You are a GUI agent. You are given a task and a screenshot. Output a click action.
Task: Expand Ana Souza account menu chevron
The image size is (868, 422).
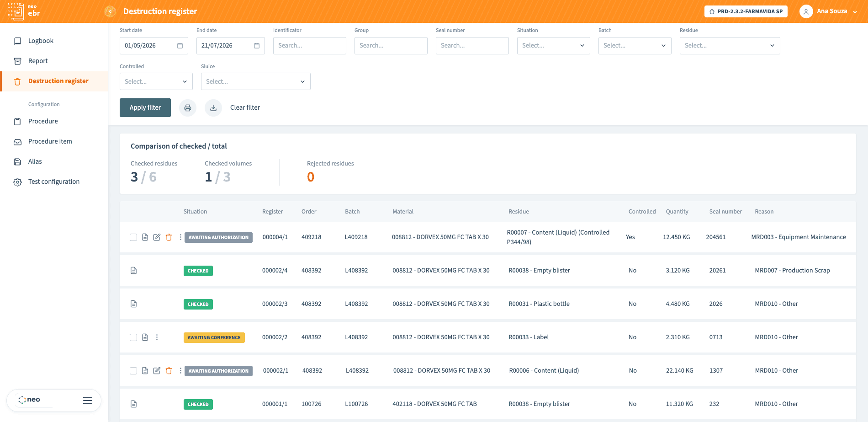tap(855, 12)
